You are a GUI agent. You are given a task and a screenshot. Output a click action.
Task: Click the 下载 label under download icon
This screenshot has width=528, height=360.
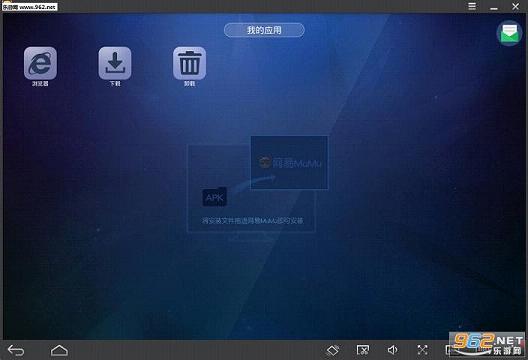(115, 84)
